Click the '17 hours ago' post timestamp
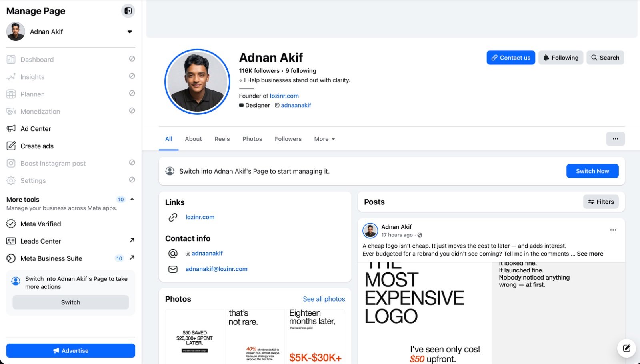The image size is (640, 364). tap(397, 235)
